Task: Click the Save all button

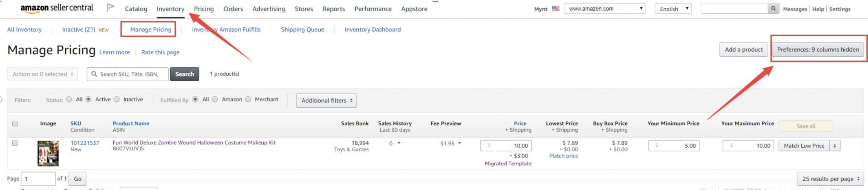Action: pyautogui.click(x=806, y=126)
